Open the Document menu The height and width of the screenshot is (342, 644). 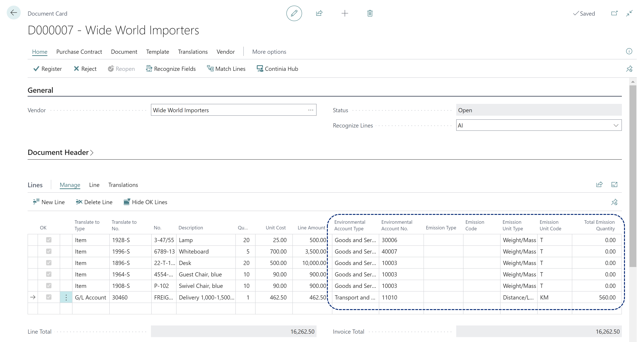point(124,52)
